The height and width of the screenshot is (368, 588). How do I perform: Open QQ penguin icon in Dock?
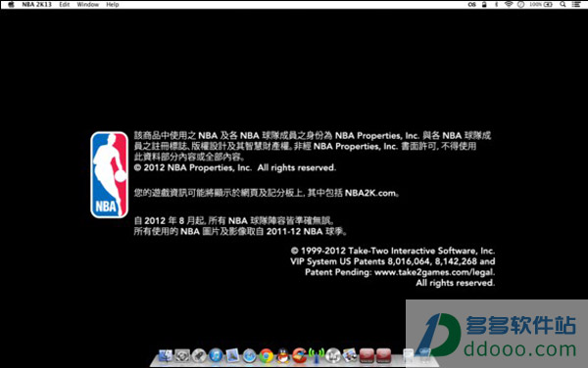283,355
